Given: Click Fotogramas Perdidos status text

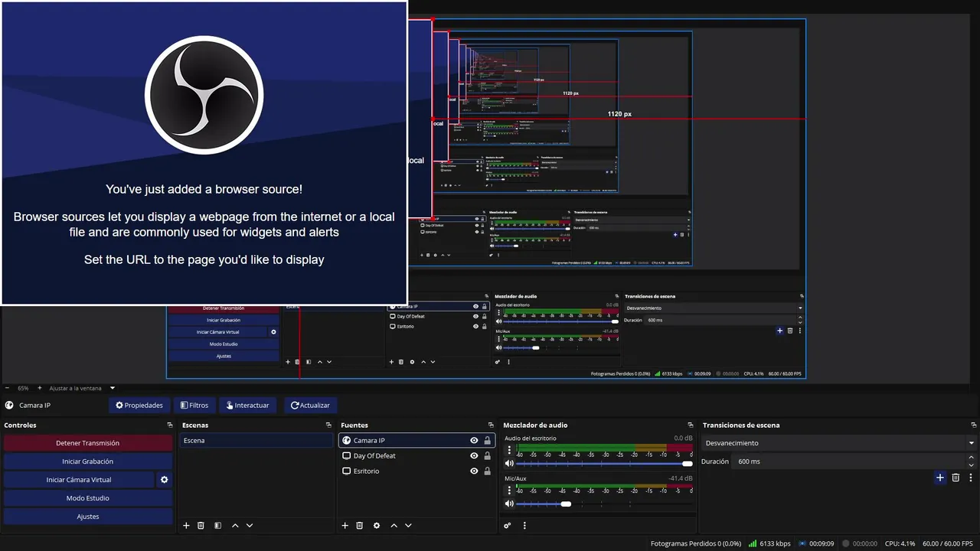Looking at the screenshot, I should point(696,543).
